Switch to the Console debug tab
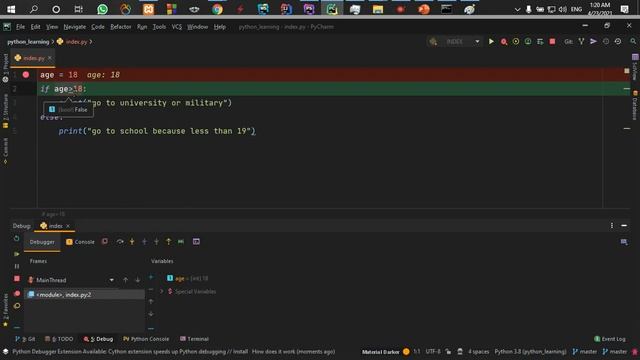 coord(80,242)
